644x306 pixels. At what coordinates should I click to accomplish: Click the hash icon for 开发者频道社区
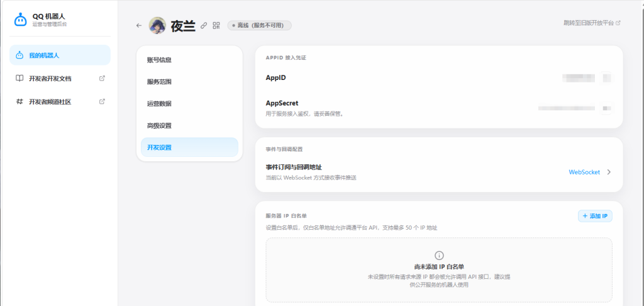click(19, 101)
